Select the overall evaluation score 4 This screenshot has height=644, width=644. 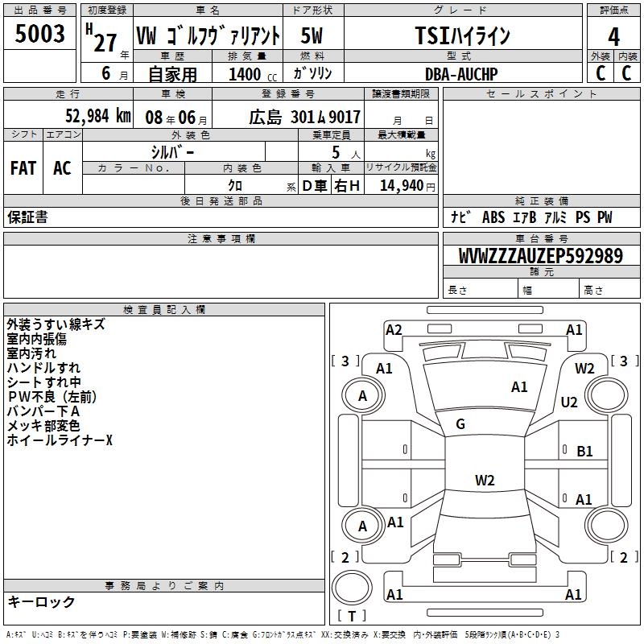coord(613,36)
